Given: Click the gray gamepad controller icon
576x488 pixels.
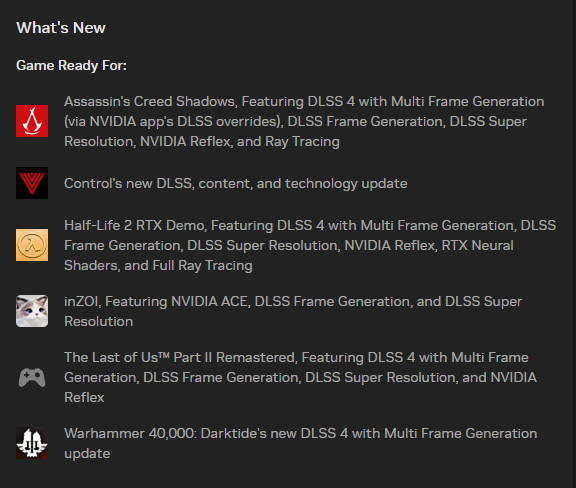Looking at the screenshot, I should [32, 377].
